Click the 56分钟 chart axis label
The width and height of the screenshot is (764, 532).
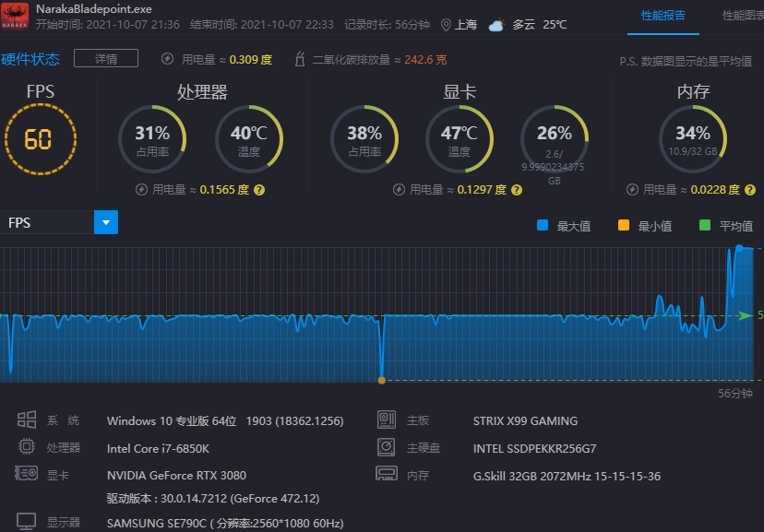(735, 394)
